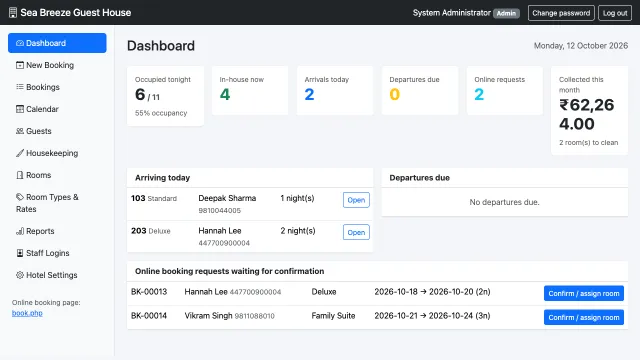Go to New Booking page
Image resolution: width=640 pixels, height=360 pixels.
coord(57,65)
